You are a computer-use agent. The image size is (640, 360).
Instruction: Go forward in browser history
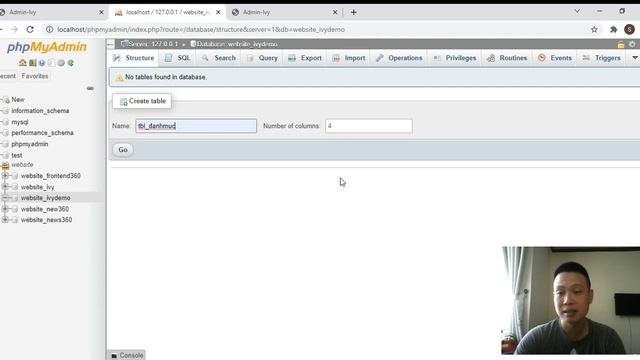pos(14,29)
